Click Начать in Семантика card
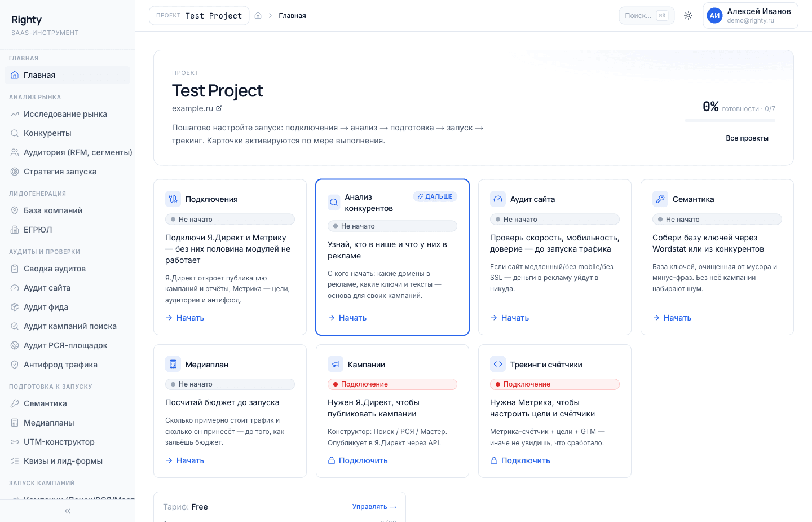812x522 pixels. [x=672, y=318]
